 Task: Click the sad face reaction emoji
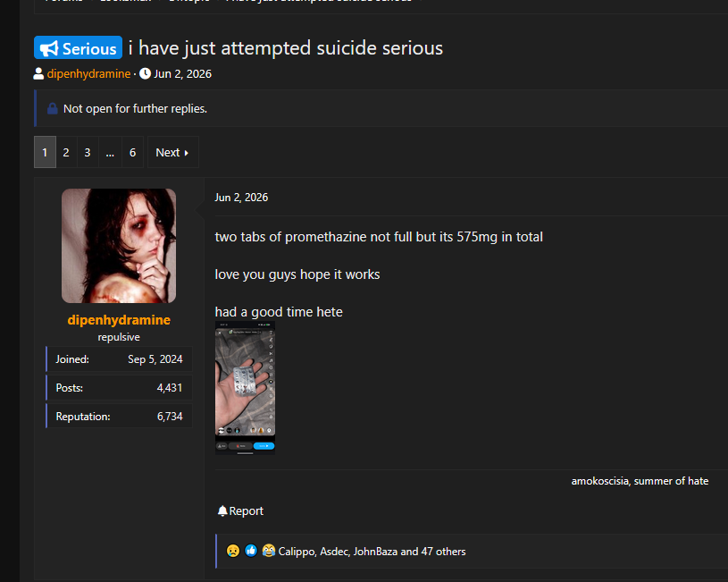(x=233, y=551)
